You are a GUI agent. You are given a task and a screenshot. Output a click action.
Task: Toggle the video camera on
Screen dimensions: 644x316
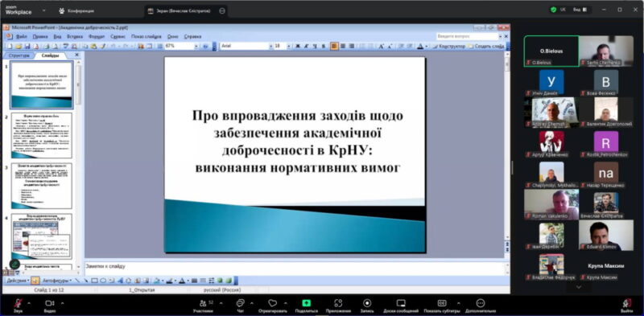(x=49, y=303)
